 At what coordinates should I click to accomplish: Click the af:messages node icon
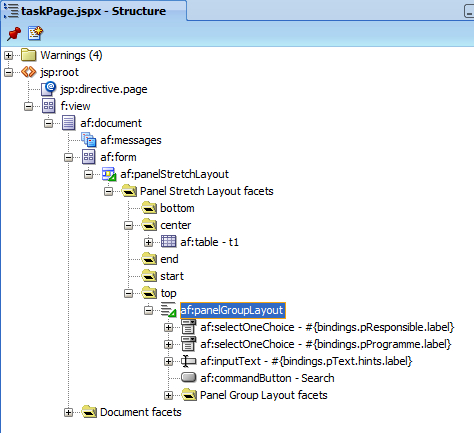pyautogui.click(x=89, y=140)
